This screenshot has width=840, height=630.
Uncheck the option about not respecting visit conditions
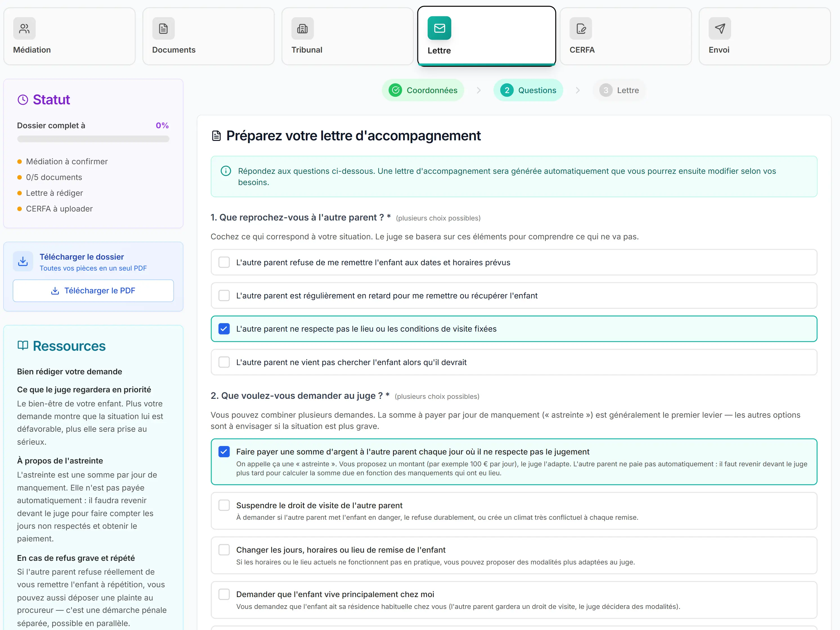click(224, 329)
